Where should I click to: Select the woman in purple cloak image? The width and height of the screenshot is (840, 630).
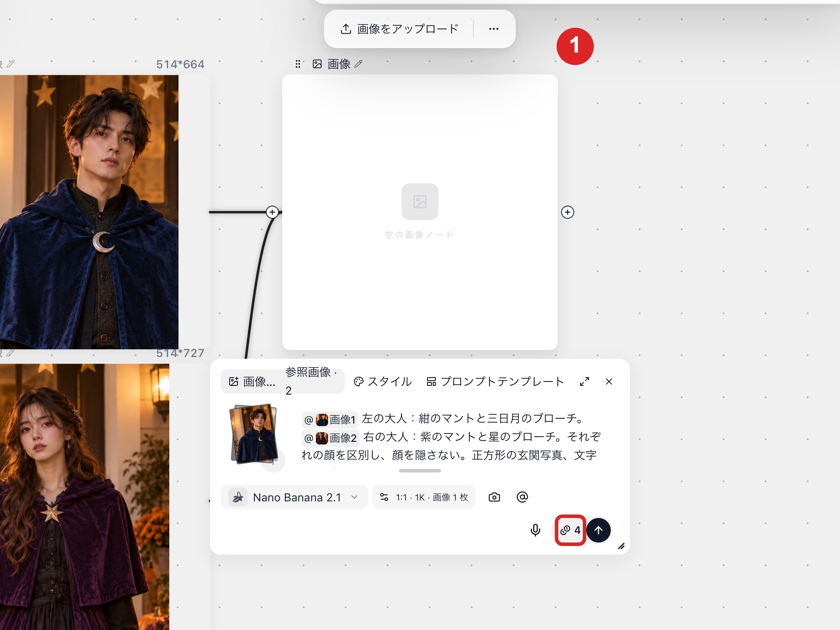[84, 497]
